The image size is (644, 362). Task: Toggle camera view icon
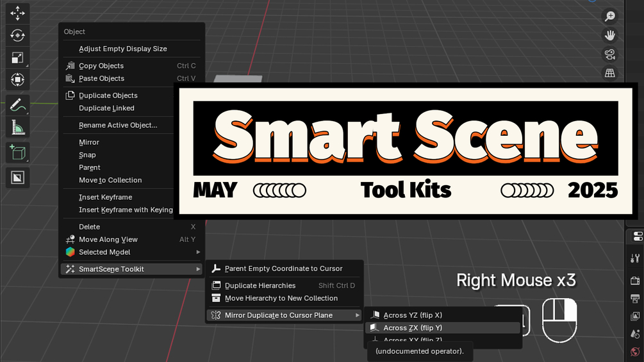tap(610, 54)
